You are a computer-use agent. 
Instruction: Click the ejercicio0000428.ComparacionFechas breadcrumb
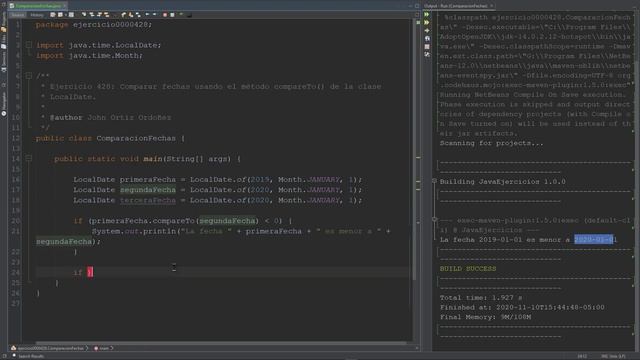click(50, 348)
